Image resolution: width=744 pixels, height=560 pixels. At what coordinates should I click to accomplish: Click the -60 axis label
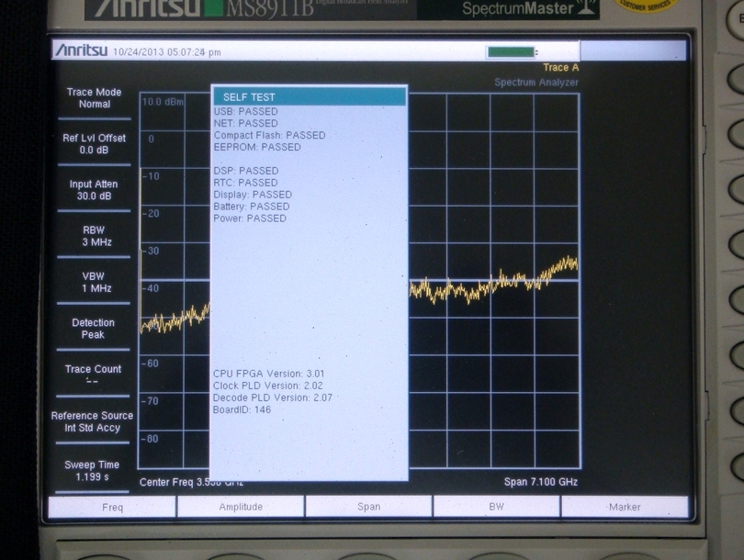coord(151,364)
